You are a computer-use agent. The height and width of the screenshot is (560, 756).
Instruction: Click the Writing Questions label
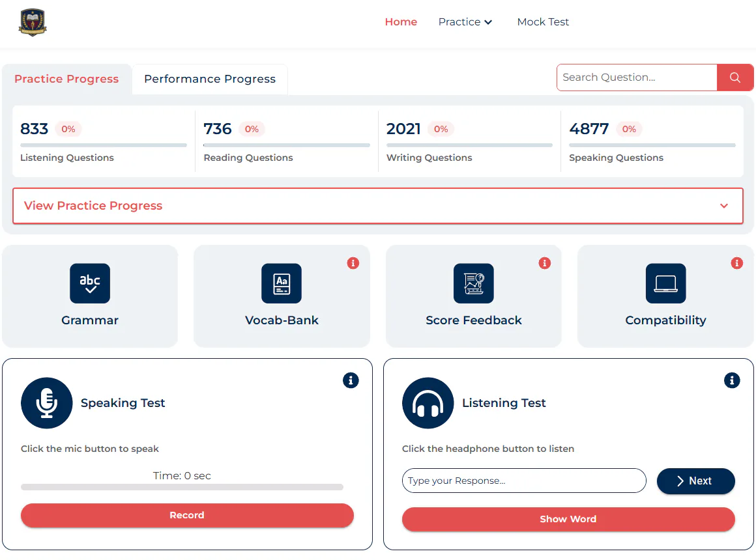pyautogui.click(x=429, y=158)
